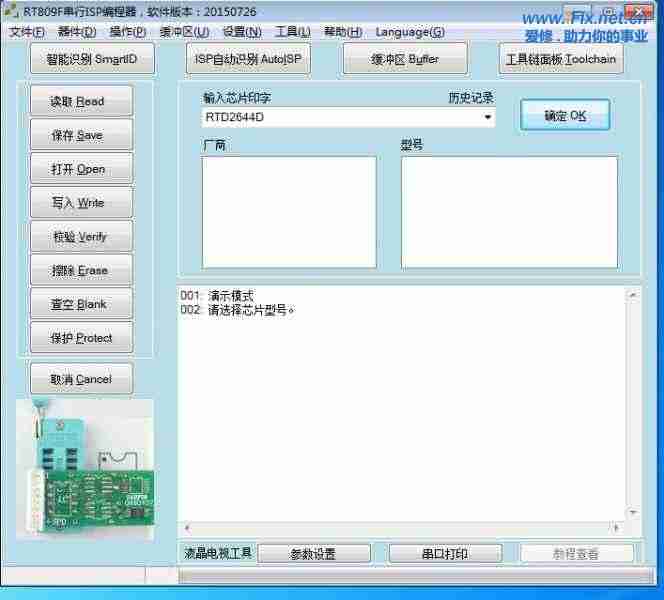Click the 校验 Verify button
This screenshot has width=664, height=600.
pos(81,237)
